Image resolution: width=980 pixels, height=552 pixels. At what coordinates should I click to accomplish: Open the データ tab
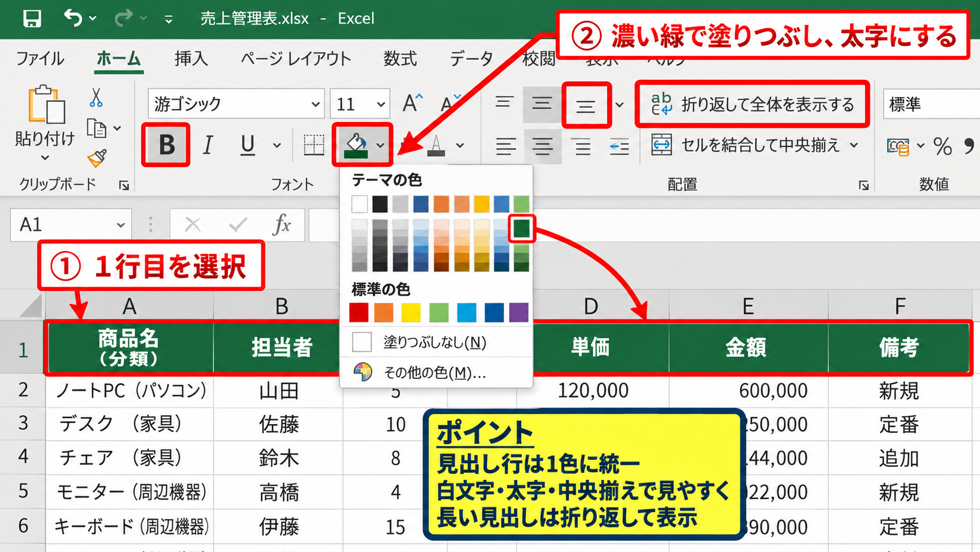tap(471, 59)
